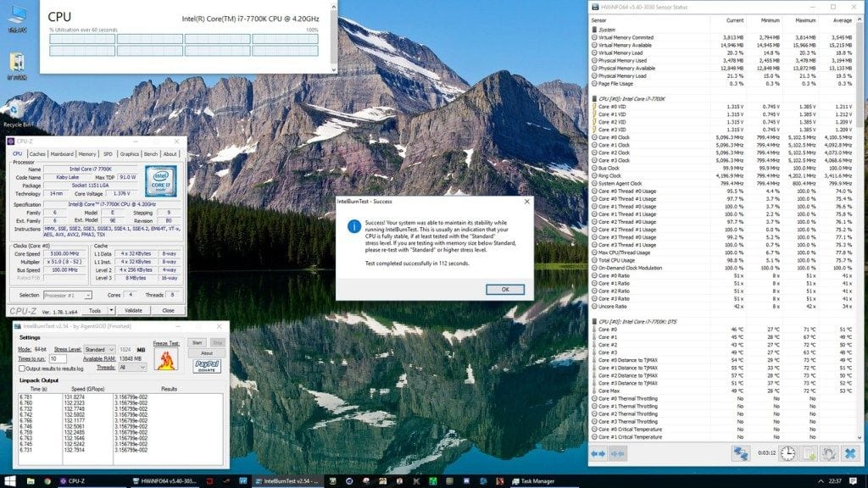
Task: Select the SPD tab in CPU-Z
Action: [x=108, y=154]
